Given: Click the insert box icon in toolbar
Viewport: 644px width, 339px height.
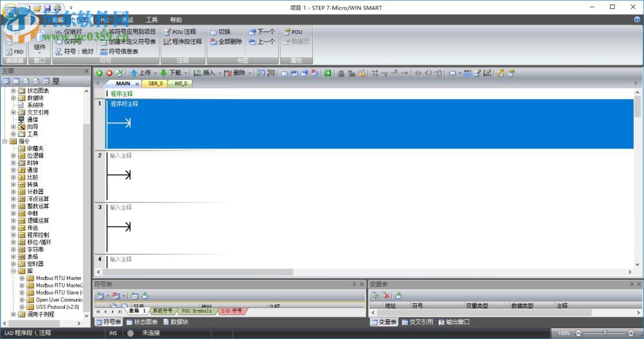Looking at the screenshot, I should (438, 73).
